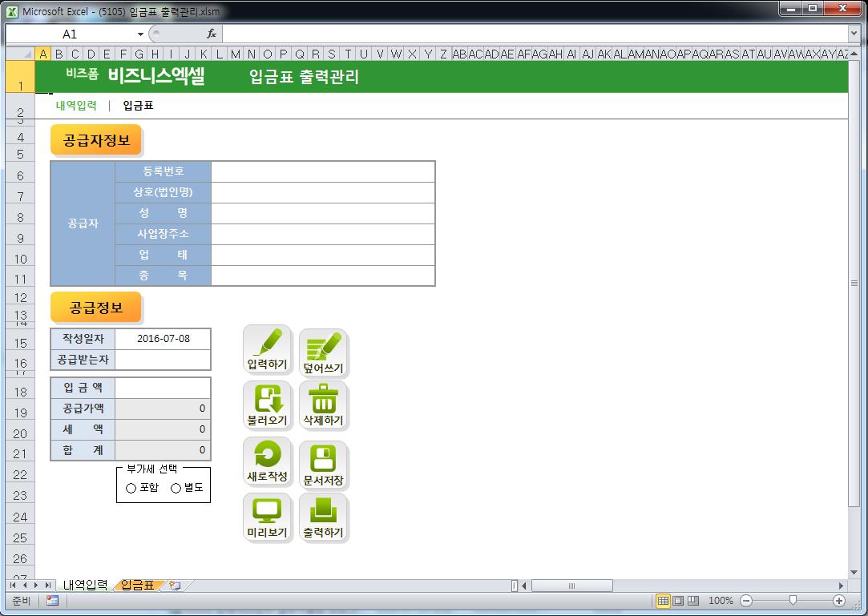868x616 pixels.
Task: Go to first sheet navigation arrow
Action: pyautogui.click(x=13, y=585)
